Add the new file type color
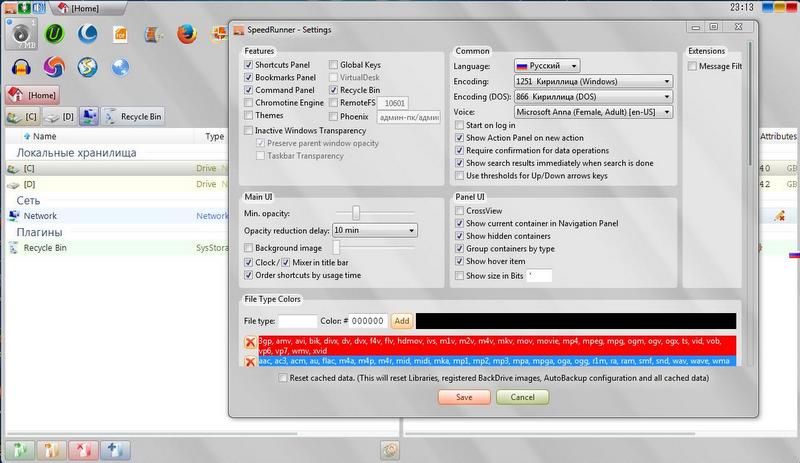 pos(402,321)
